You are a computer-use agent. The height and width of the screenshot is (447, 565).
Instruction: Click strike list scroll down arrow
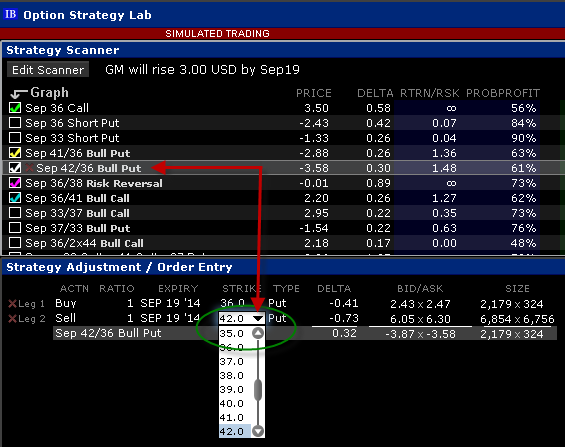[258, 431]
